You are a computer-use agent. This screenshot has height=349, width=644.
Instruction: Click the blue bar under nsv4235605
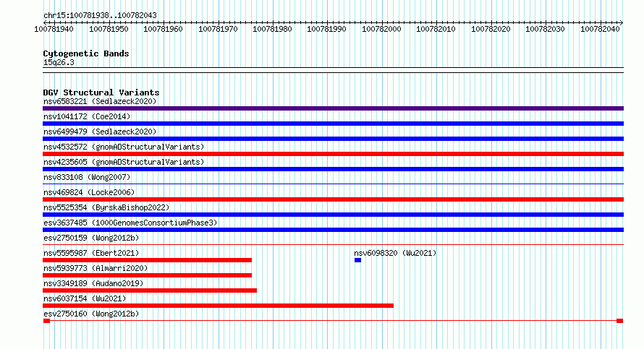(x=333, y=169)
